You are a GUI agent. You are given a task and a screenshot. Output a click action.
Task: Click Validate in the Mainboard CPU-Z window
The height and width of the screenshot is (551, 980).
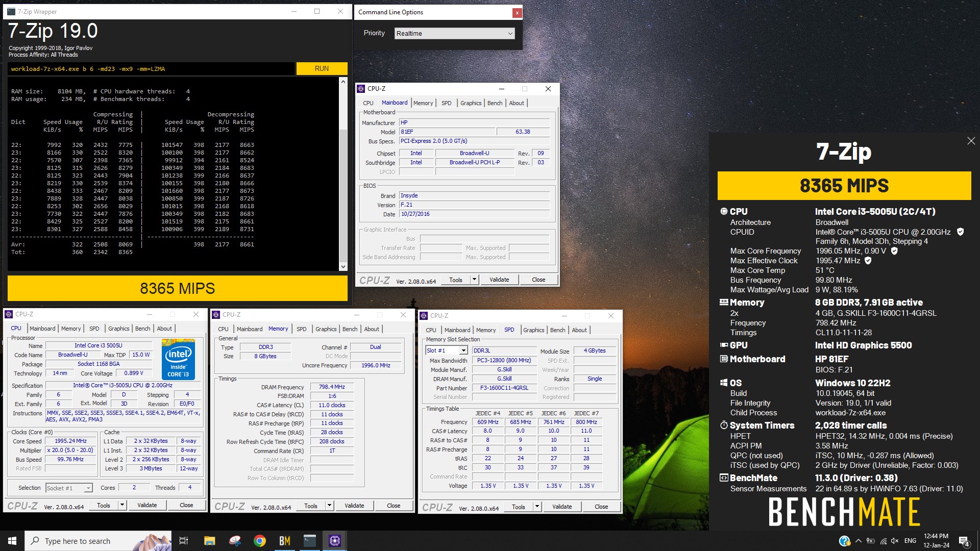[499, 280]
